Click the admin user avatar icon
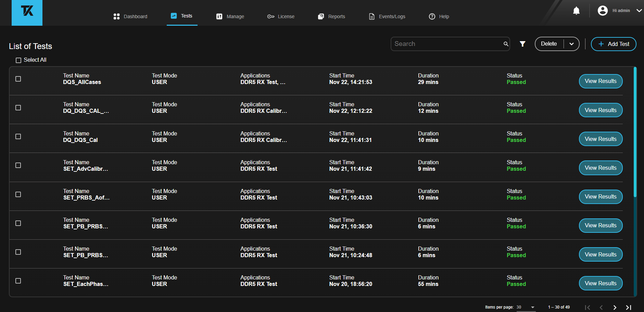Image resolution: width=644 pixels, height=312 pixels. [603, 11]
